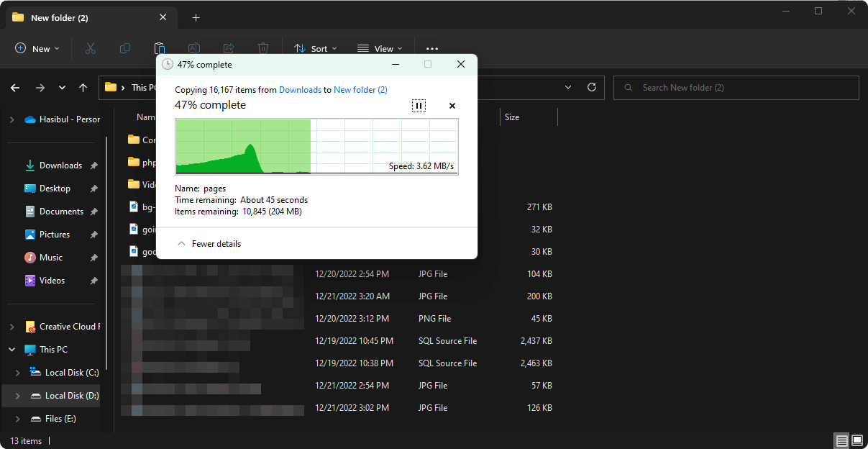This screenshot has width=868, height=449.
Task: Open New folder (2) destination link
Action: tap(360, 90)
